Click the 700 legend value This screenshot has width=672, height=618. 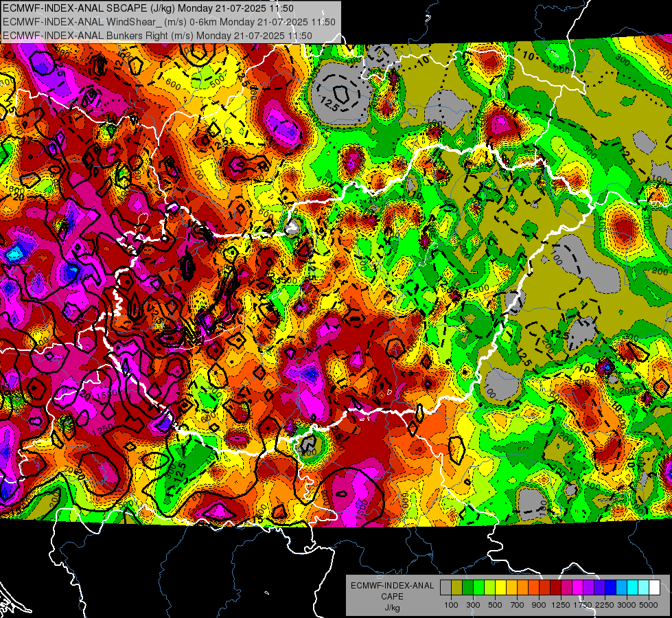point(518,605)
